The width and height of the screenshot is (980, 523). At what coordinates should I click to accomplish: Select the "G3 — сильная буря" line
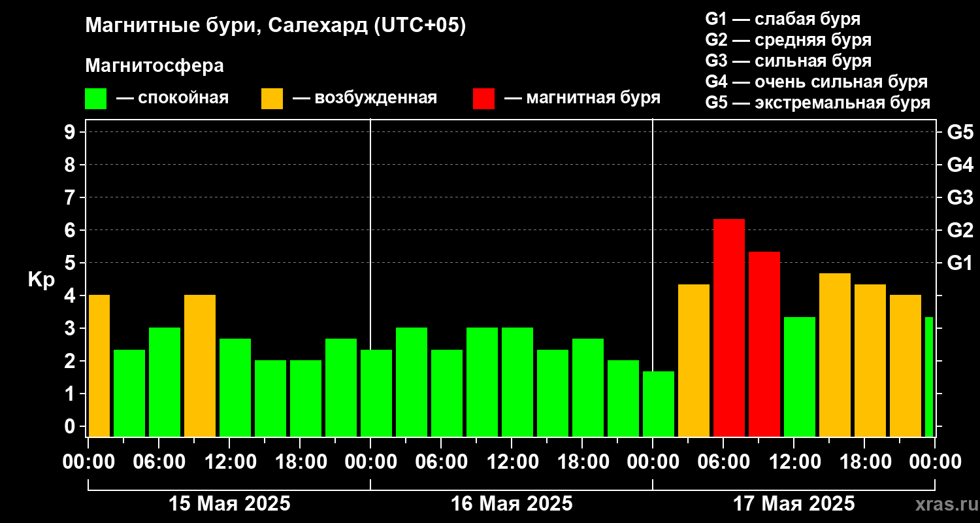(x=789, y=61)
